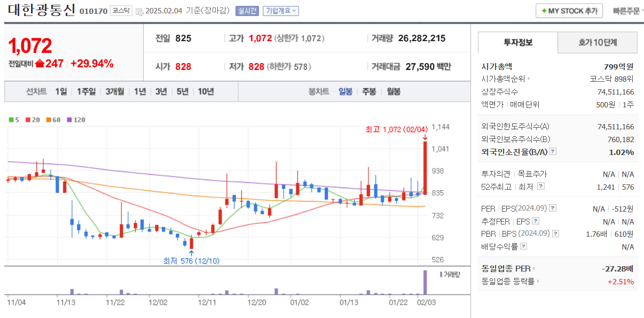Click the 외국인보유주식수 value 760,182
Image resolution: width=644 pixels, height=318 pixels.
(620, 139)
